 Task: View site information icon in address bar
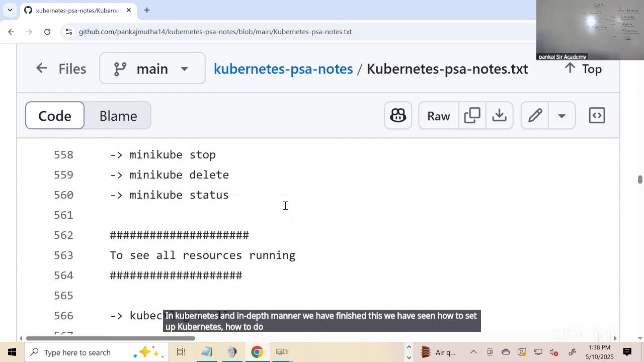69,32
